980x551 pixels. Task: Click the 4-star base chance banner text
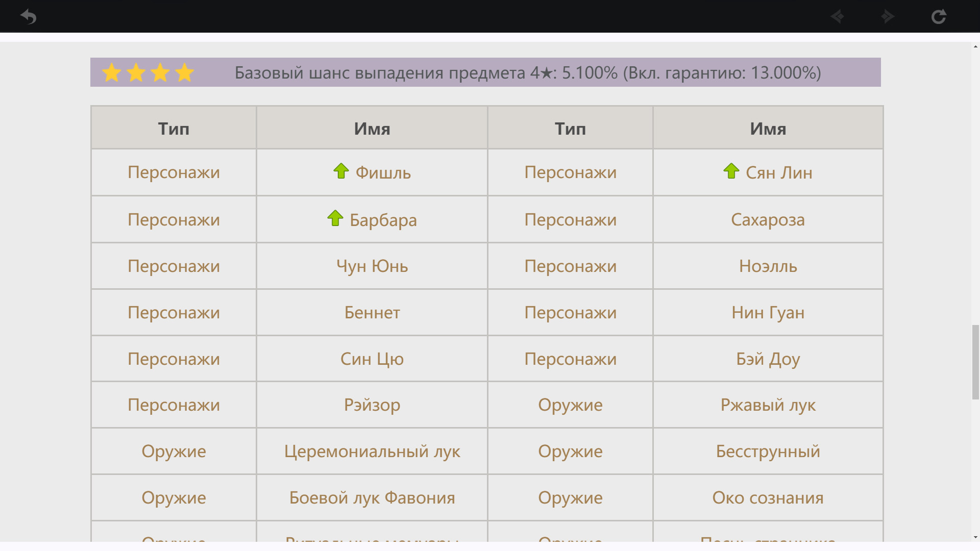527,73
